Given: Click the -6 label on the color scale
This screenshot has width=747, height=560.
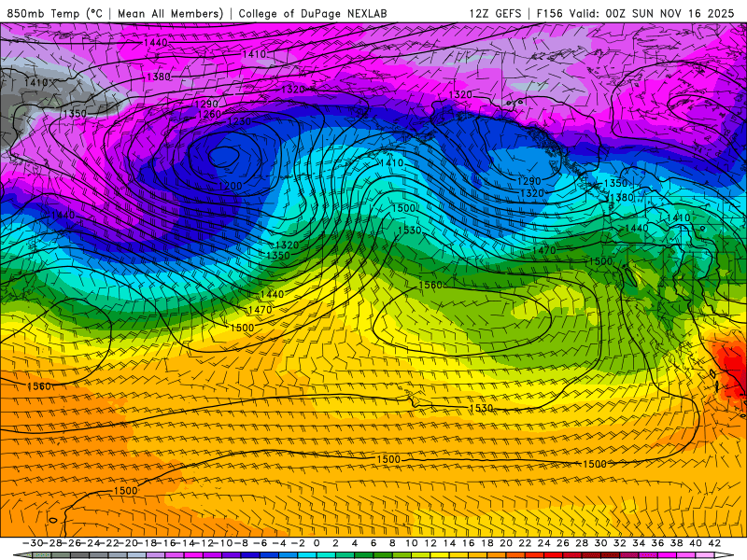Looking at the screenshot, I should [x=261, y=543].
